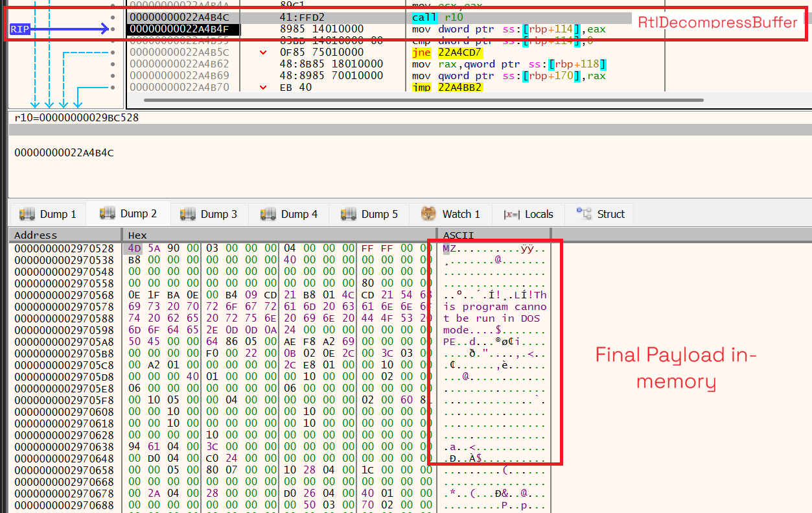Toggle breakpoint dot at 00000000022A4B69
The width and height of the screenshot is (812, 513).
coord(113,76)
